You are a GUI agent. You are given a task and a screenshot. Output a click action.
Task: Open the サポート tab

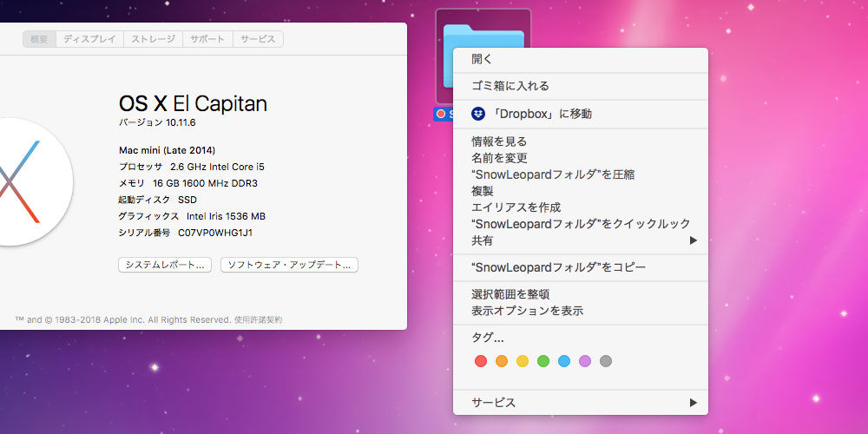(x=207, y=39)
